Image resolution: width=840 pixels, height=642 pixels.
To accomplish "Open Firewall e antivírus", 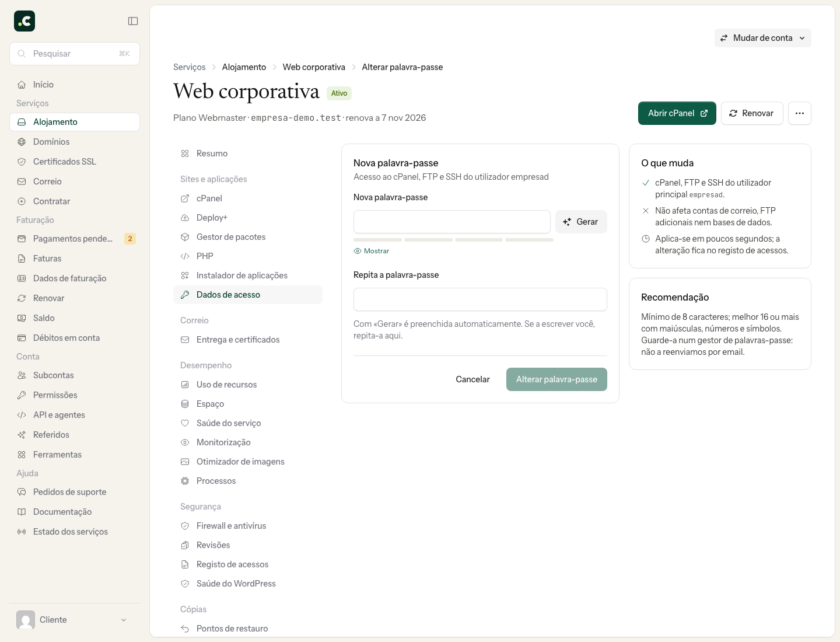I will (248, 526).
